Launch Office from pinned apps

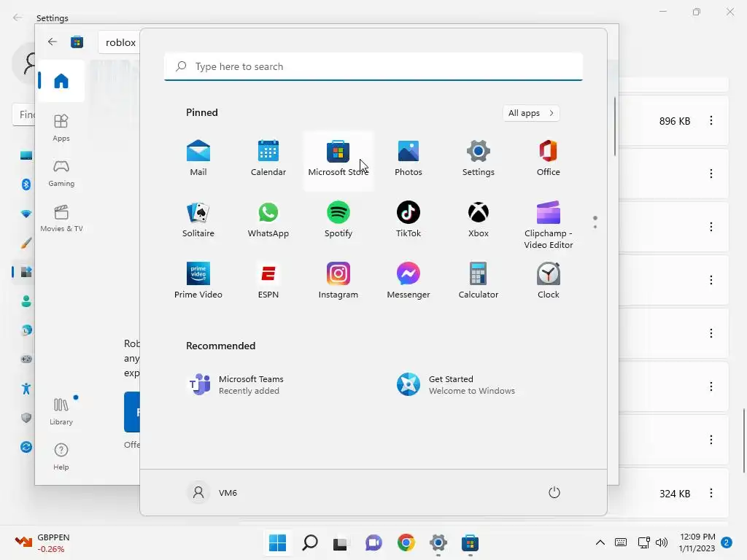pos(549,158)
